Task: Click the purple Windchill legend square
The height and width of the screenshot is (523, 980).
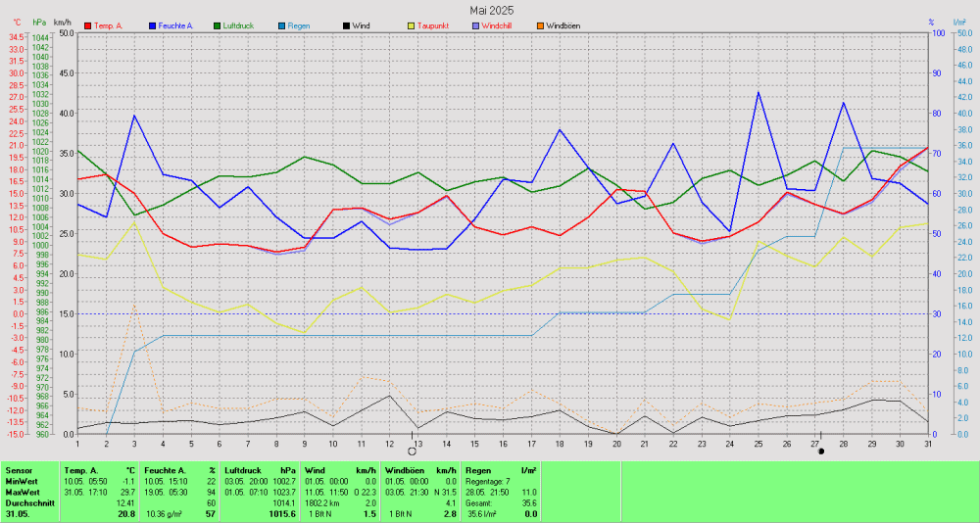Action: 475,24
